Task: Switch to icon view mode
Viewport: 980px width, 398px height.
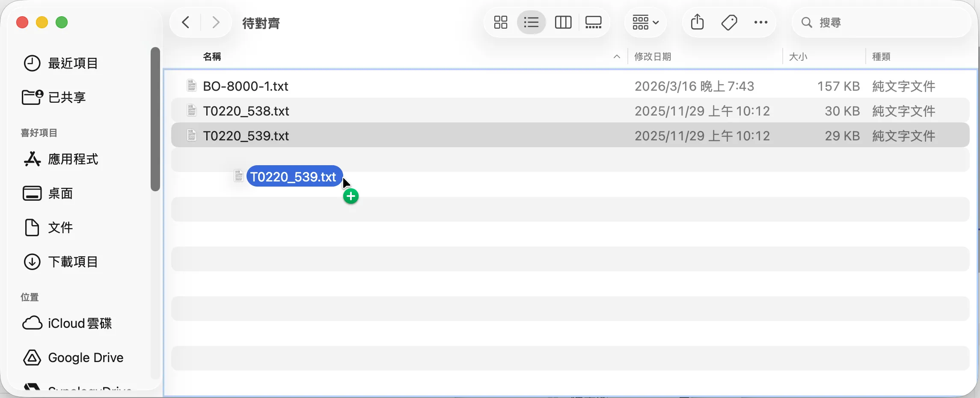Action: [x=500, y=22]
